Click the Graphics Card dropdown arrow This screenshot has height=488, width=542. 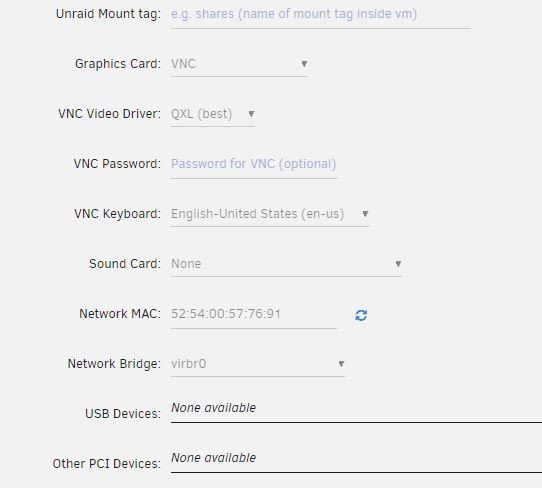pyautogui.click(x=304, y=64)
